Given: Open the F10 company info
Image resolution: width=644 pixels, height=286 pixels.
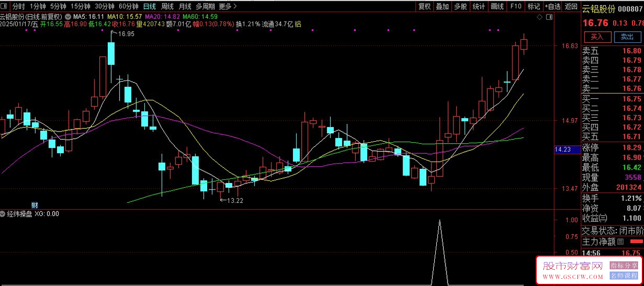Looking at the screenshot, I should point(515,6).
